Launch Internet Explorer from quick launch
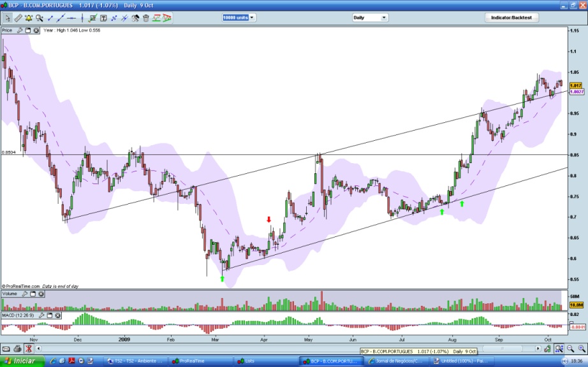This screenshot has width=588, height=367. coord(53,361)
